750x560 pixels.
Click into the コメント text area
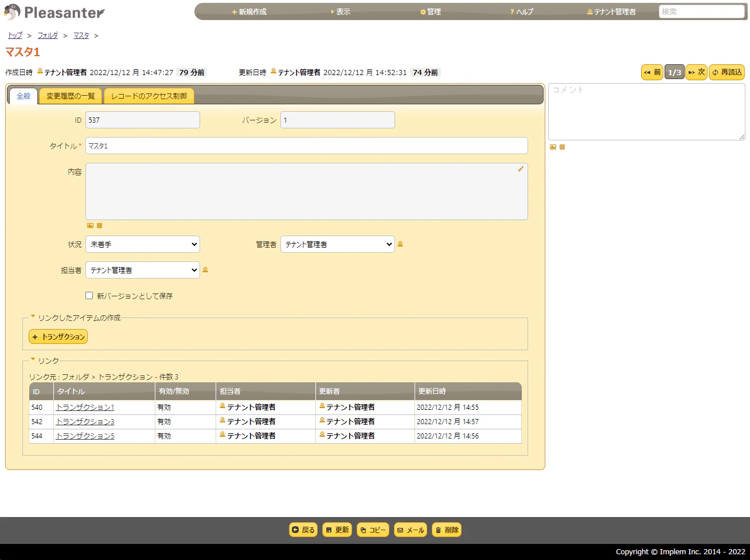(647, 112)
